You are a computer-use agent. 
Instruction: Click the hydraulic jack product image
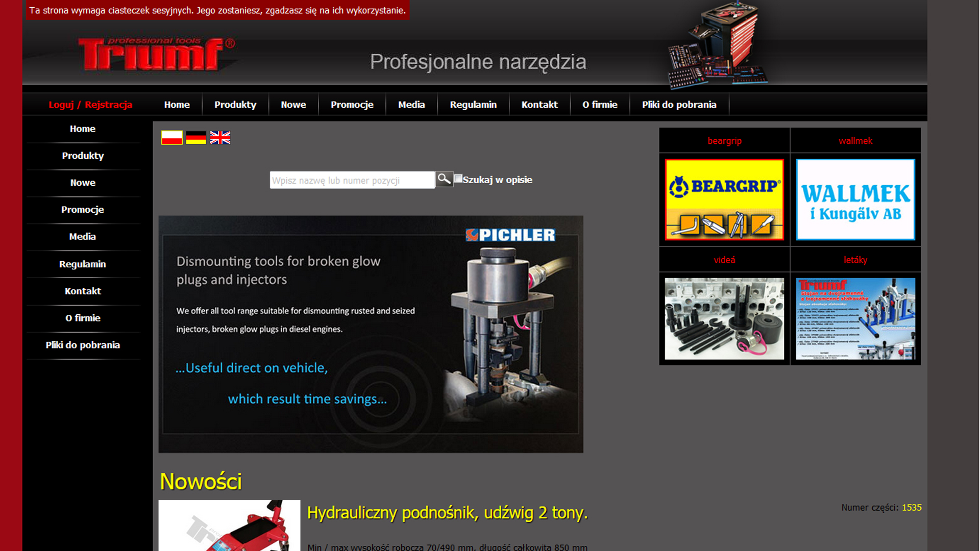[230, 525]
